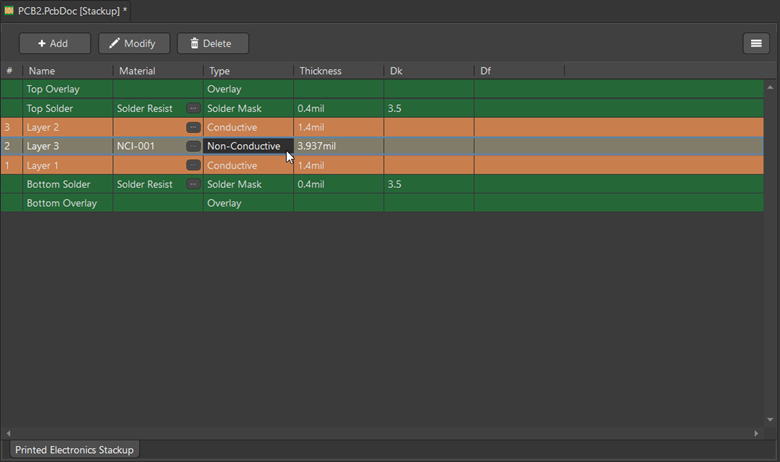Image resolution: width=780 pixels, height=462 pixels.
Task: Open the Non-Conductive type dropdown for Layer 3
Action: (x=247, y=146)
